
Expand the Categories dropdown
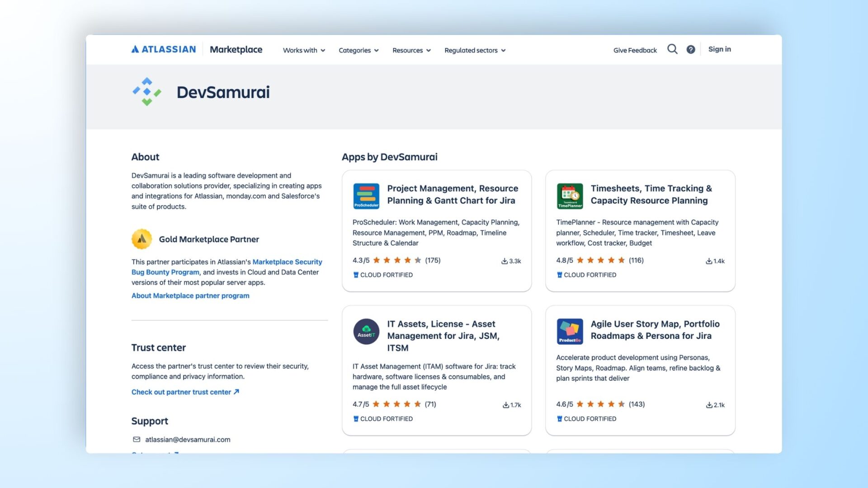pyautogui.click(x=359, y=50)
